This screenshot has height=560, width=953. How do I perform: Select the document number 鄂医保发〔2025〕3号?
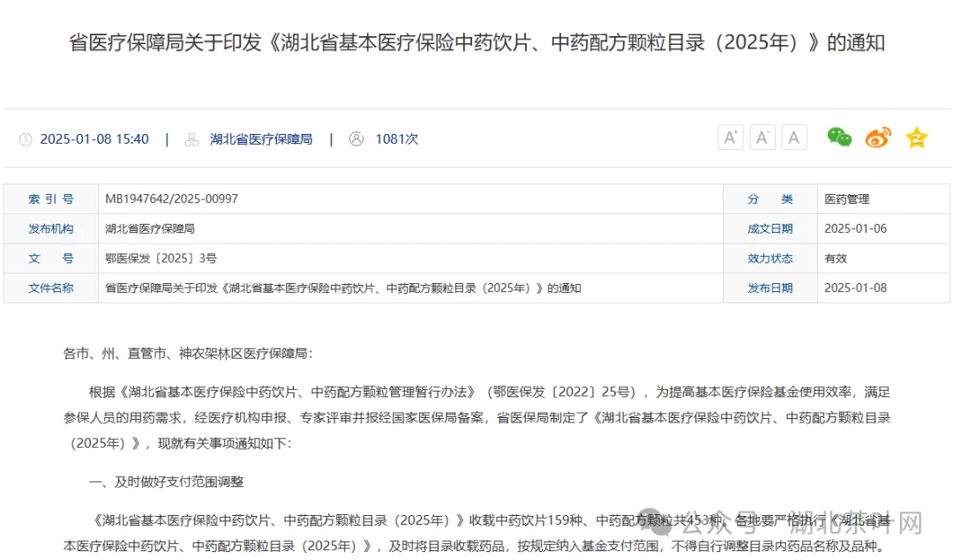[159, 258]
